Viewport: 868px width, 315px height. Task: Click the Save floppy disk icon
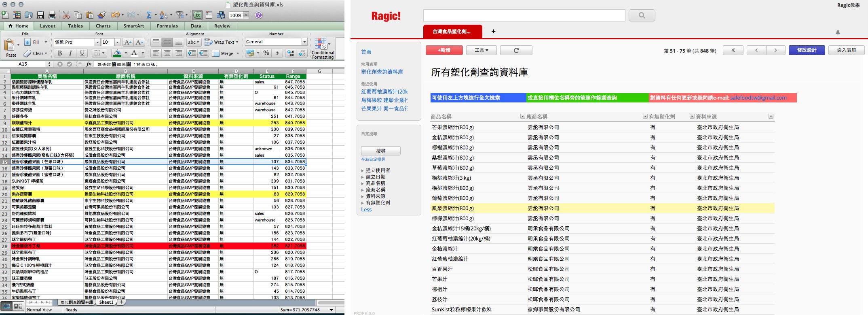point(40,15)
